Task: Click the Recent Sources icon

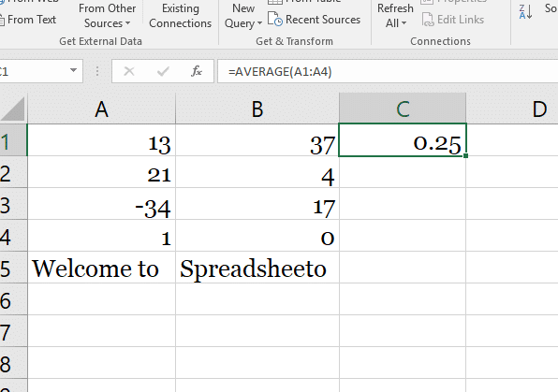Action: tap(275, 20)
